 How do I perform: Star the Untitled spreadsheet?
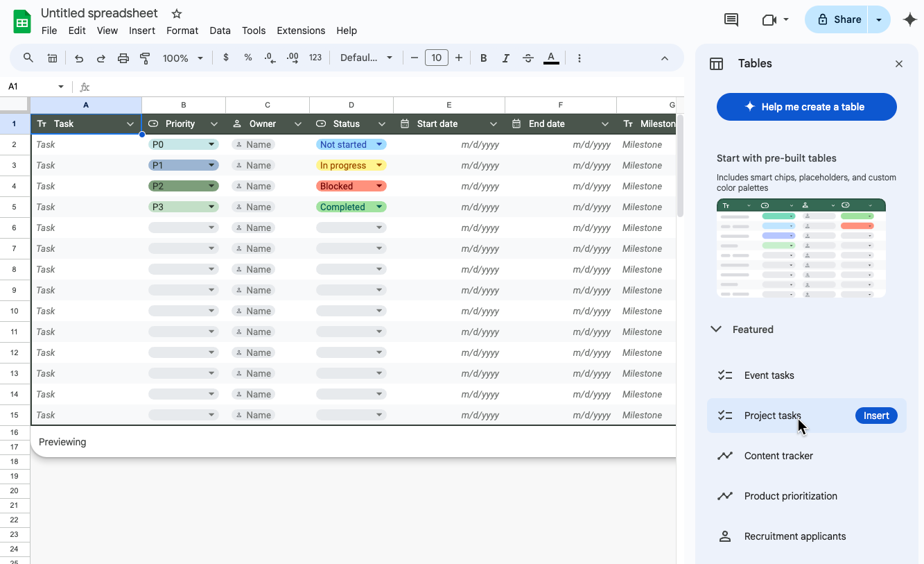pos(177,14)
